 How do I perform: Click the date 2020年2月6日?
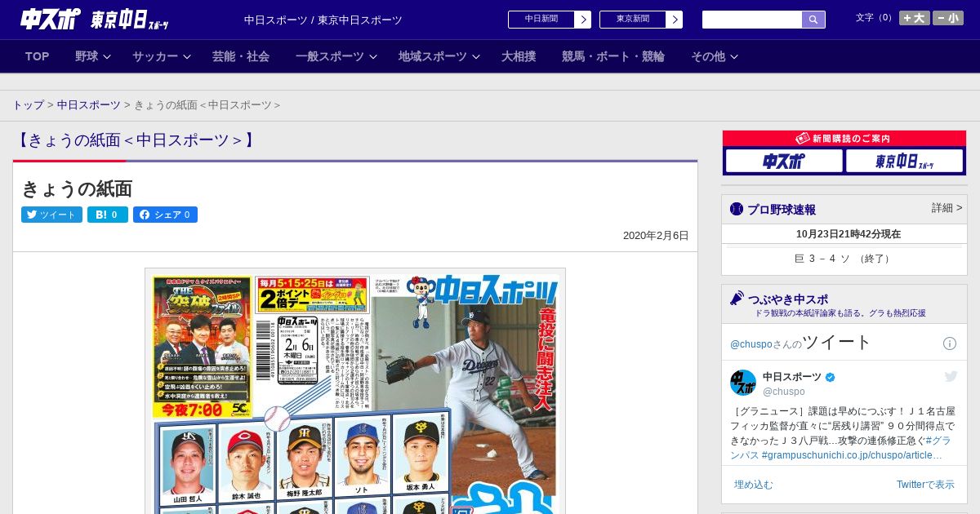click(656, 236)
